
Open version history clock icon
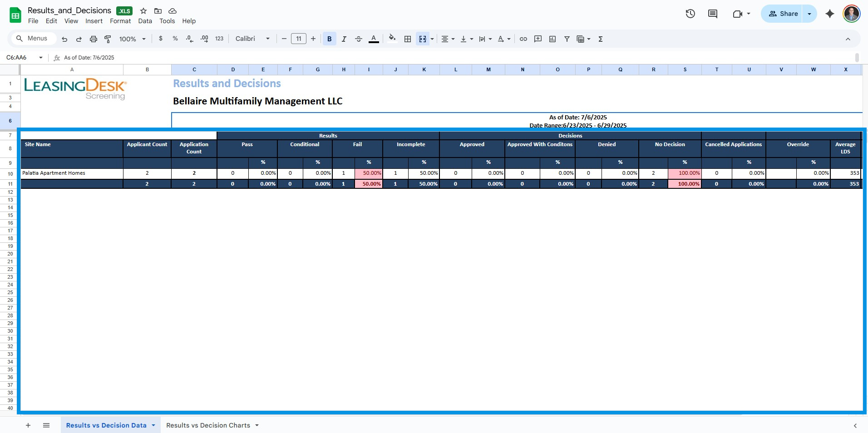pos(690,14)
